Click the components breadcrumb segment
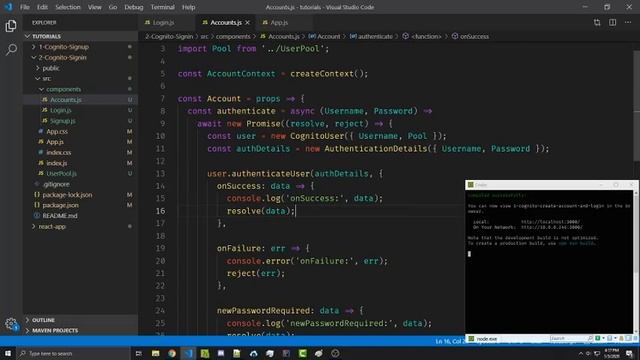Image resolution: width=640 pixels, height=360 pixels. (233, 36)
